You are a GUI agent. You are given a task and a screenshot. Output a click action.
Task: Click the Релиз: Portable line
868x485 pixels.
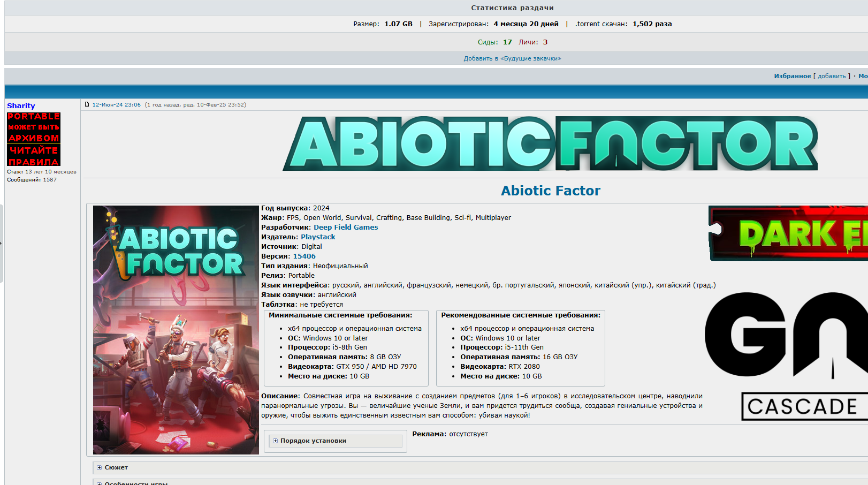pyautogui.click(x=288, y=276)
